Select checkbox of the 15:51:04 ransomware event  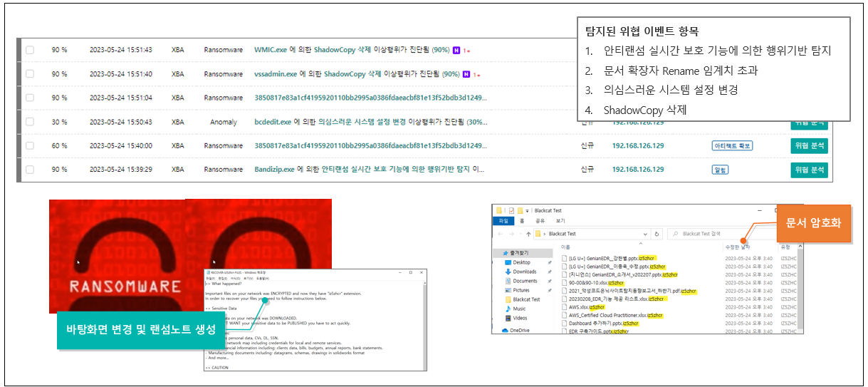(x=30, y=98)
